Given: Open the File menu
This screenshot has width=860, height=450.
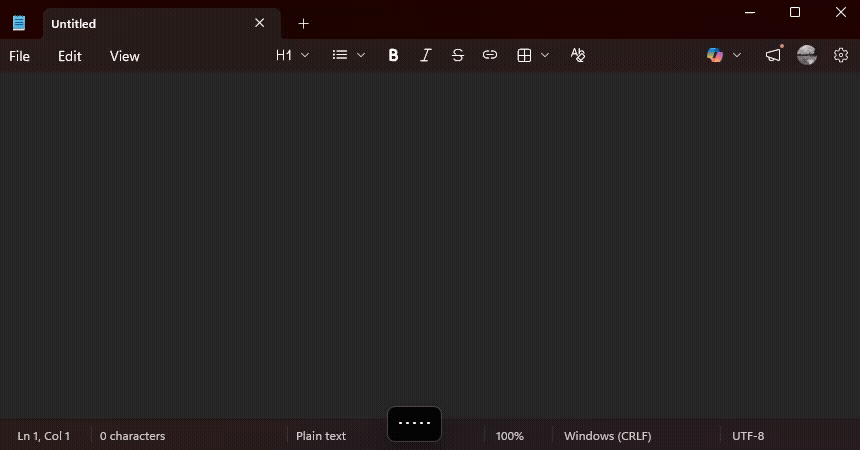Looking at the screenshot, I should click(x=19, y=56).
